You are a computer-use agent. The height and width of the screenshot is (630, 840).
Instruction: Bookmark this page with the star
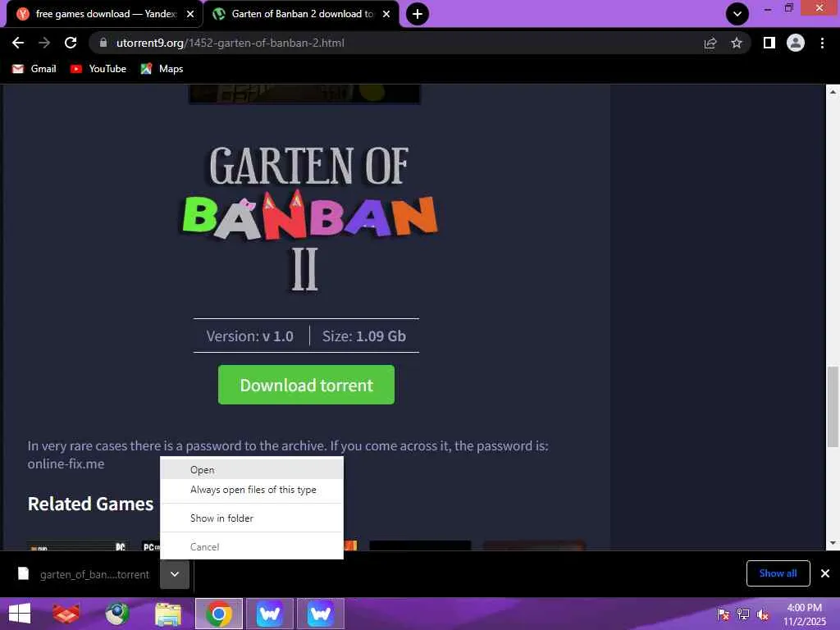[737, 43]
